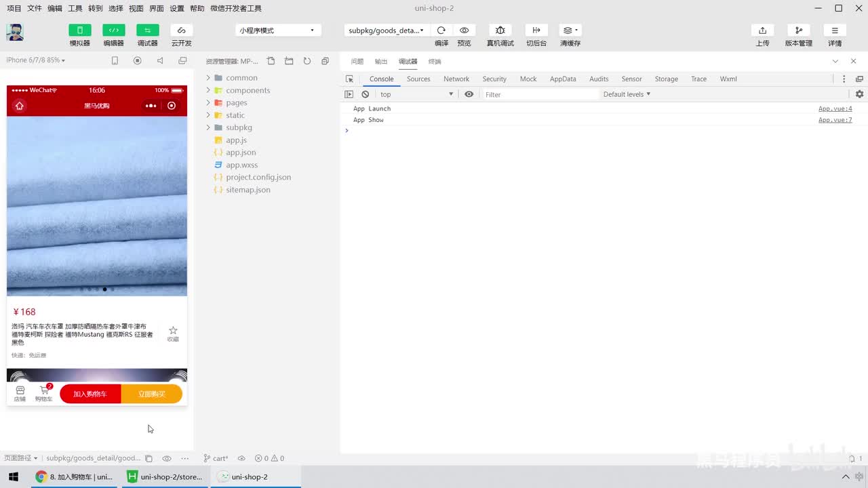Click the record icon in simulator toolbar
Screen dimensions: 868x488
pyautogui.click(x=138, y=60)
